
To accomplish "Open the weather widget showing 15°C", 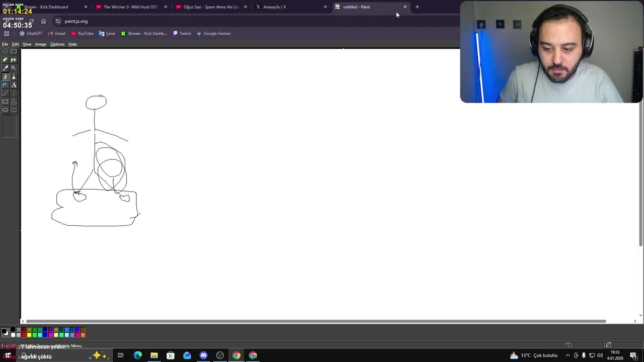I will [x=534, y=355].
